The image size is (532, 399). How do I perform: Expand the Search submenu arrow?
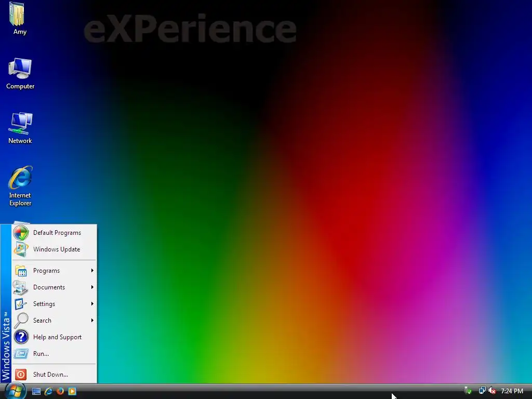tap(92, 321)
